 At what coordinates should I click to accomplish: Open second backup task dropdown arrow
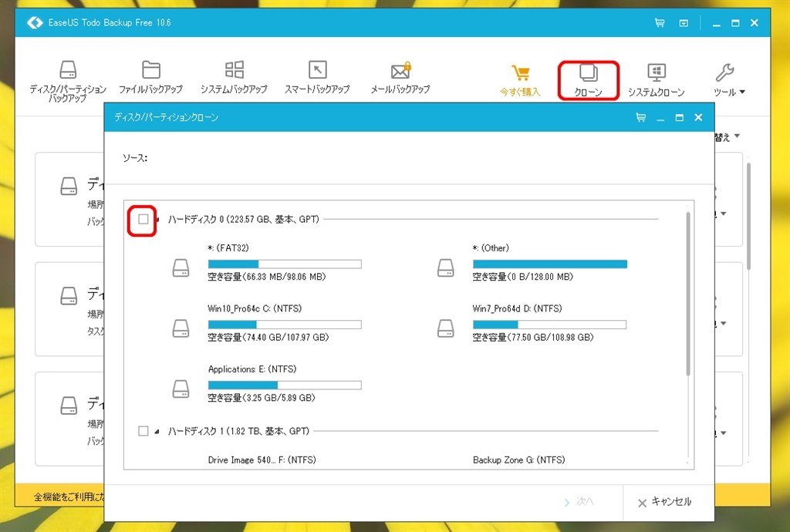click(724, 323)
